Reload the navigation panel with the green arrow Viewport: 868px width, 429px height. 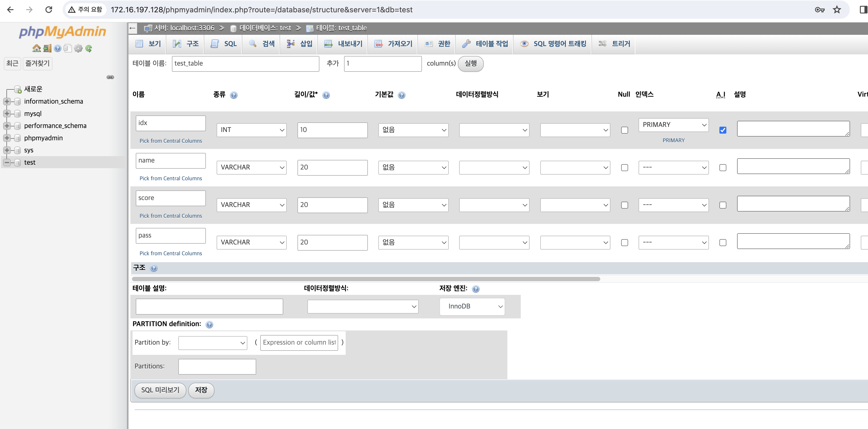click(89, 48)
